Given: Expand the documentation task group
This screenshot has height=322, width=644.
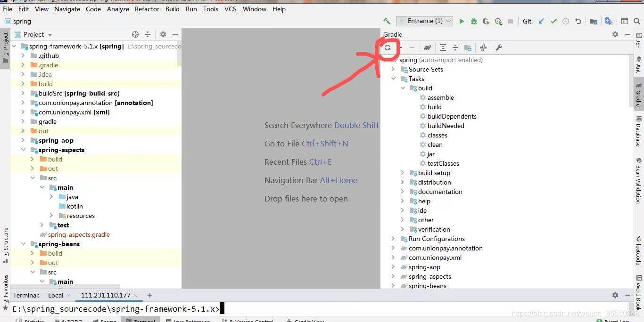Looking at the screenshot, I should pyautogui.click(x=403, y=192).
